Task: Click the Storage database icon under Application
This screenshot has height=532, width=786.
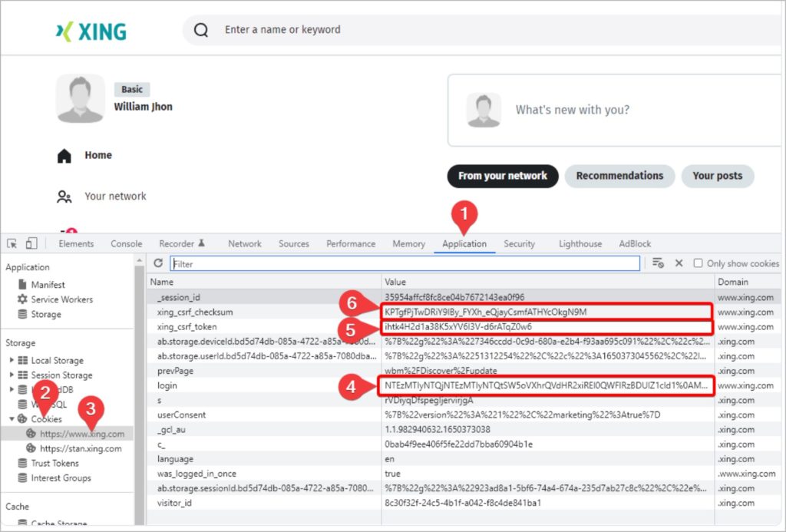Action: tap(22, 315)
